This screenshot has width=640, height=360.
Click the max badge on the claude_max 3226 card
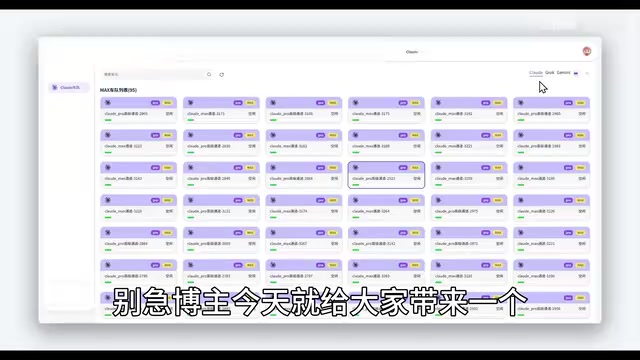click(580, 200)
